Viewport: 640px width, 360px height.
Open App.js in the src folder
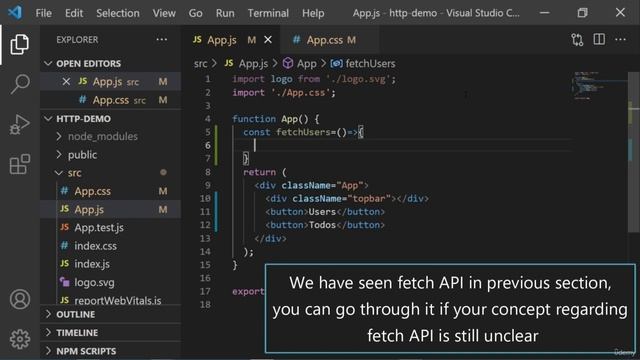point(110,209)
